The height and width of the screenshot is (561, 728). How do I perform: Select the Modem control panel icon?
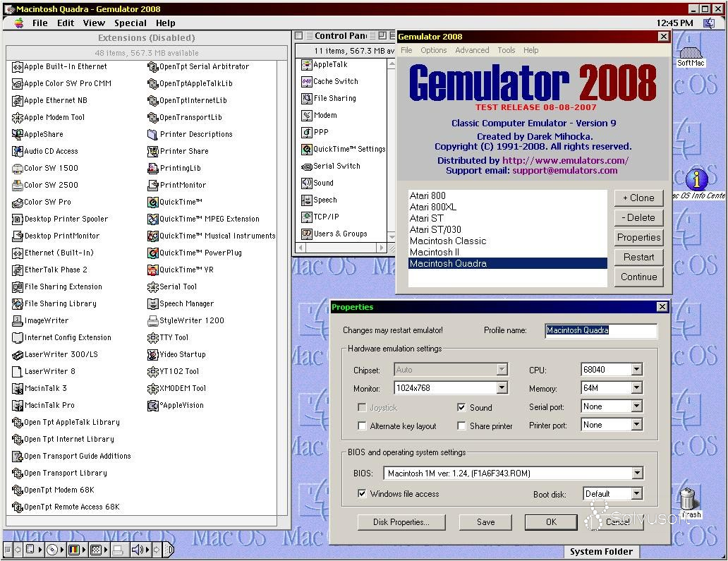click(306, 116)
